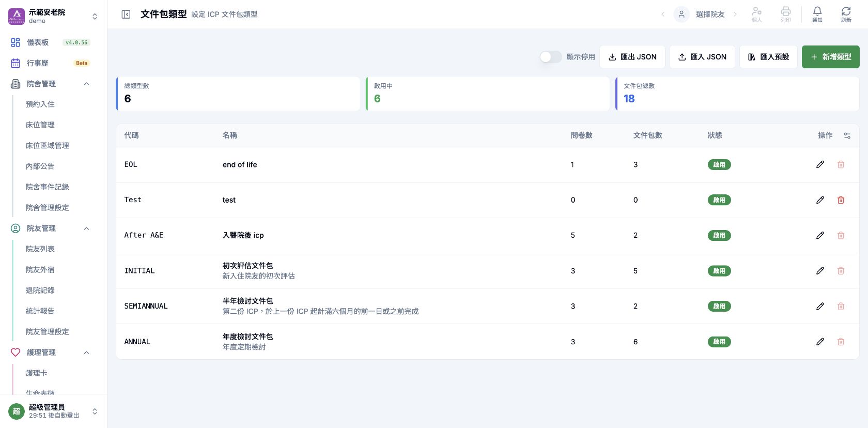This screenshot has height=428, width=868.
Task: Edit the SEMIANNUAL type row
Action: [820, 306]
